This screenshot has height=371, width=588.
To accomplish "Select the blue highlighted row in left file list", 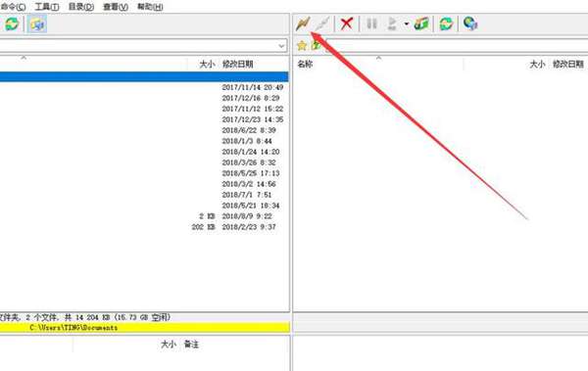I will (x=144, y=76).
